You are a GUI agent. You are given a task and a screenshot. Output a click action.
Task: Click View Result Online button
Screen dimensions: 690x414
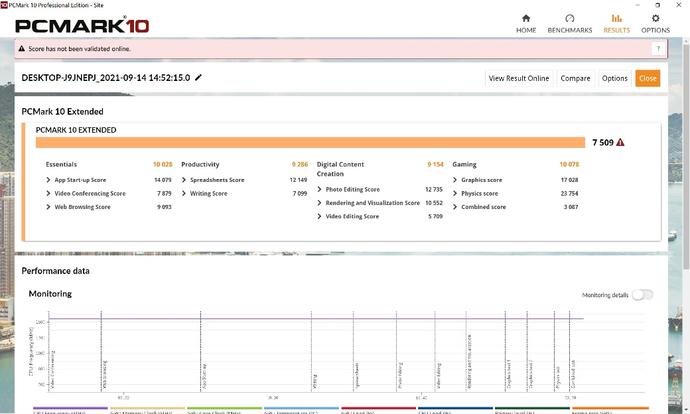click(519, 78)
